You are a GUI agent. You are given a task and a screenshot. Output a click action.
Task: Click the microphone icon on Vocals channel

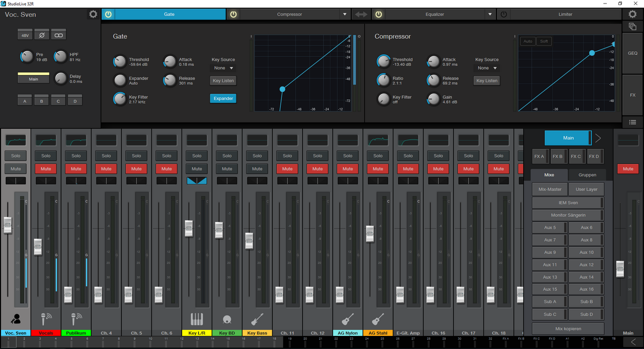(x=46, y=318)
